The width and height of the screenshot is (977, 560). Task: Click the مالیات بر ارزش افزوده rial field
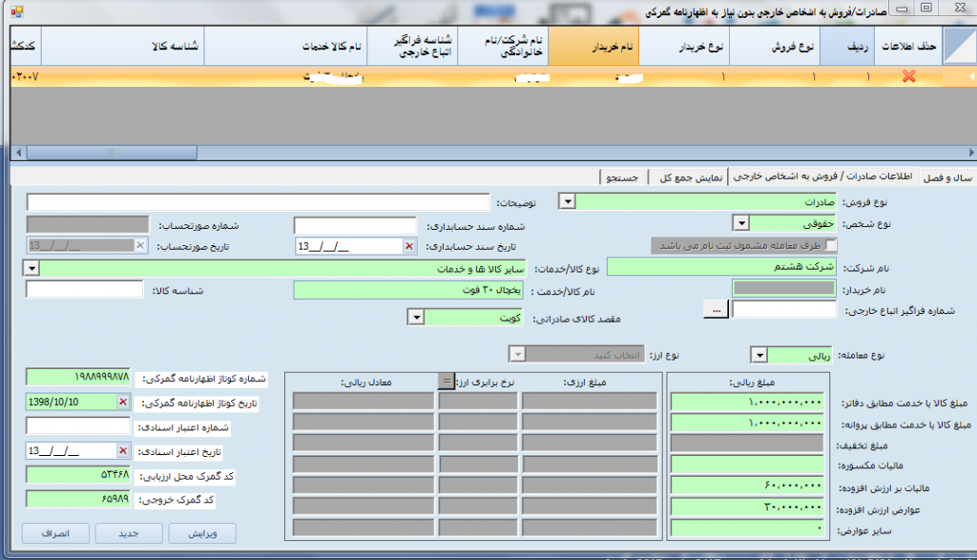747,486
